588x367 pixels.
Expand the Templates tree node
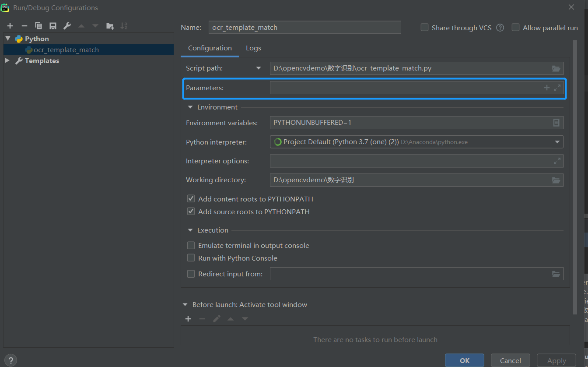pos(7,60)
